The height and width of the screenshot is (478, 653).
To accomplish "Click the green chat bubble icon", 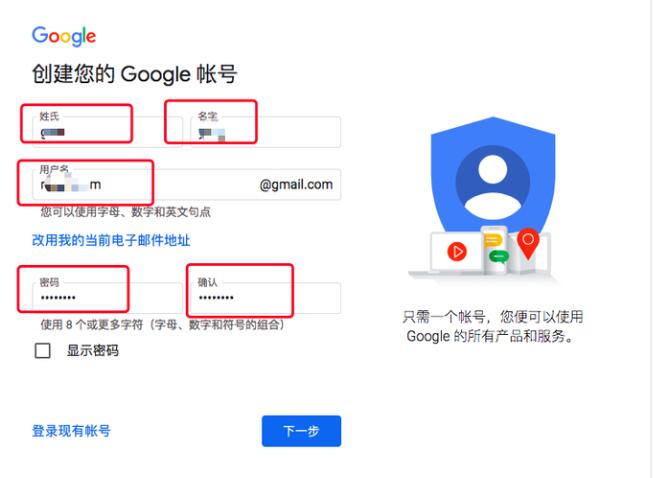I will click(x=499, y=256).
